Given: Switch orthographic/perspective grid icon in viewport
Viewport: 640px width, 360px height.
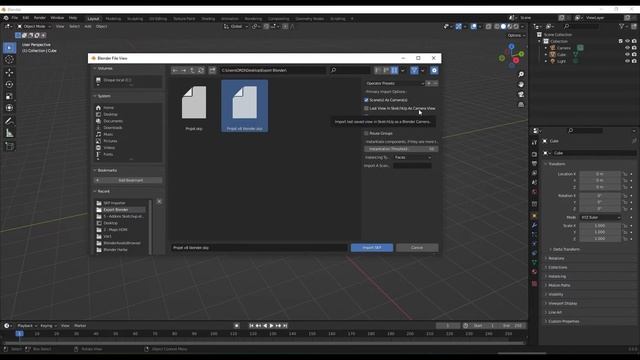Looking at the screenshot, I should 521,104.
